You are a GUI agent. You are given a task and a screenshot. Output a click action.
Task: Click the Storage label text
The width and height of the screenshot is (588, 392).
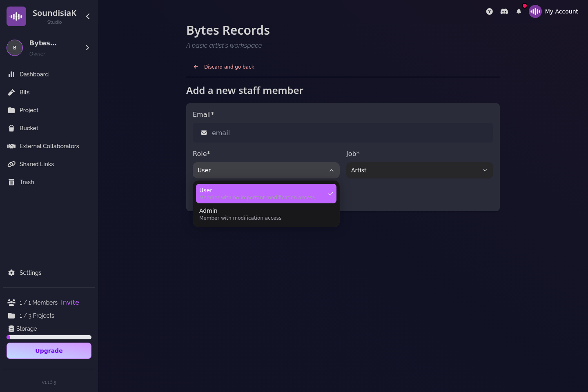(27, 329)
